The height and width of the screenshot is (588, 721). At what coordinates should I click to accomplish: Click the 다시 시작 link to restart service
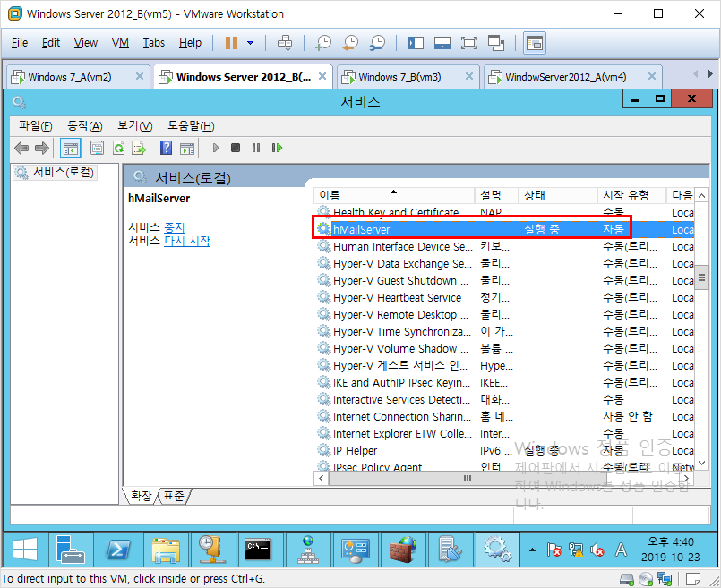(187, 241)
